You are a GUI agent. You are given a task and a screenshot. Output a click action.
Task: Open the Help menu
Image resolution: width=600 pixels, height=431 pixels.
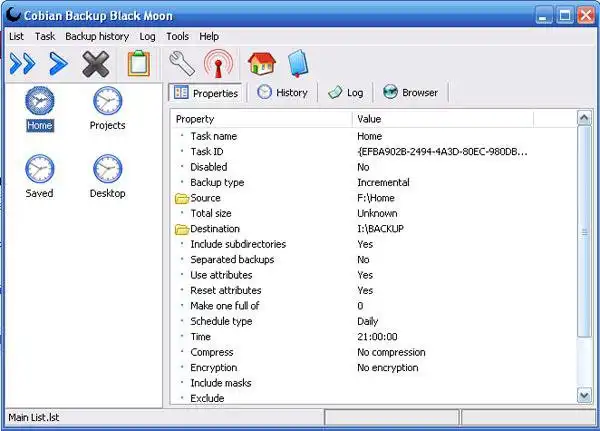tap(209, 36)
